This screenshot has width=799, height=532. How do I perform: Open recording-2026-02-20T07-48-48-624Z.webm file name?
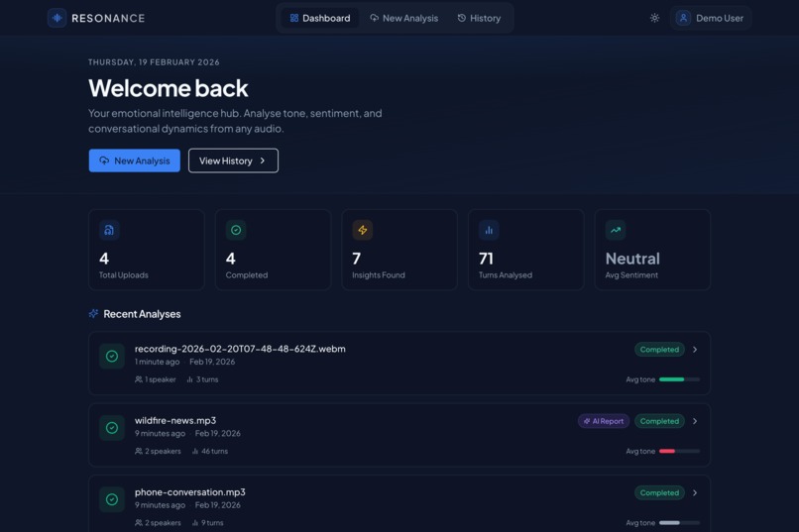pyautogui.click(x=240, y=349)
